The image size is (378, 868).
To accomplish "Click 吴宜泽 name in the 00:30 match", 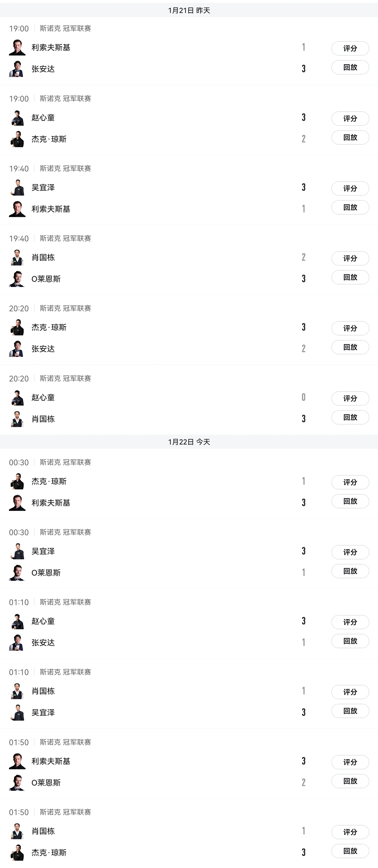I will tap(43, 551).
